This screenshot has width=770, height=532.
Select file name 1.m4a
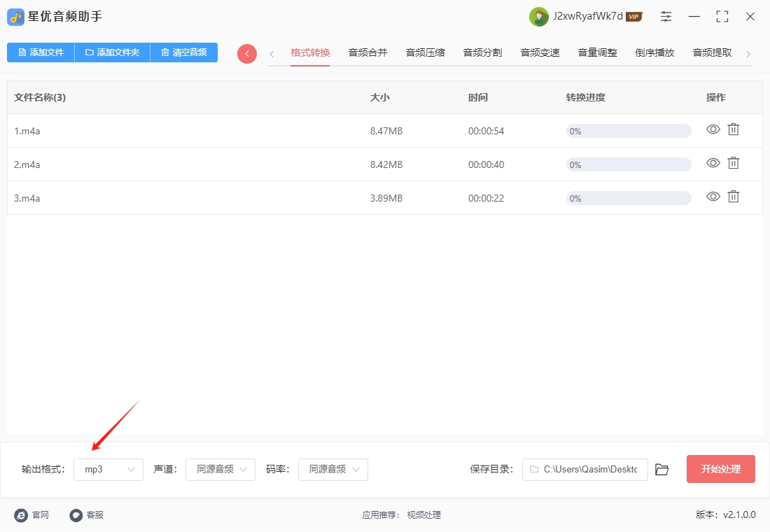click(x=27, y=131)
